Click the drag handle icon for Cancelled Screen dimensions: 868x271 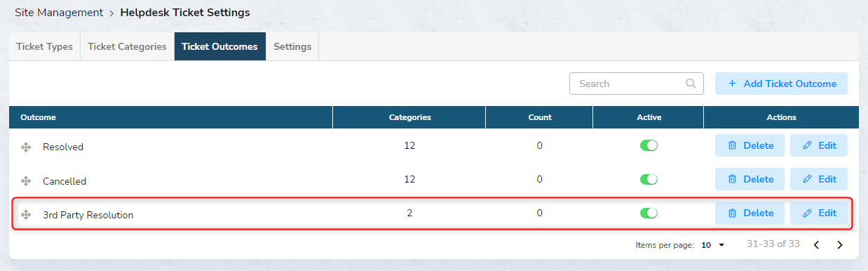[x=26, y=180]
